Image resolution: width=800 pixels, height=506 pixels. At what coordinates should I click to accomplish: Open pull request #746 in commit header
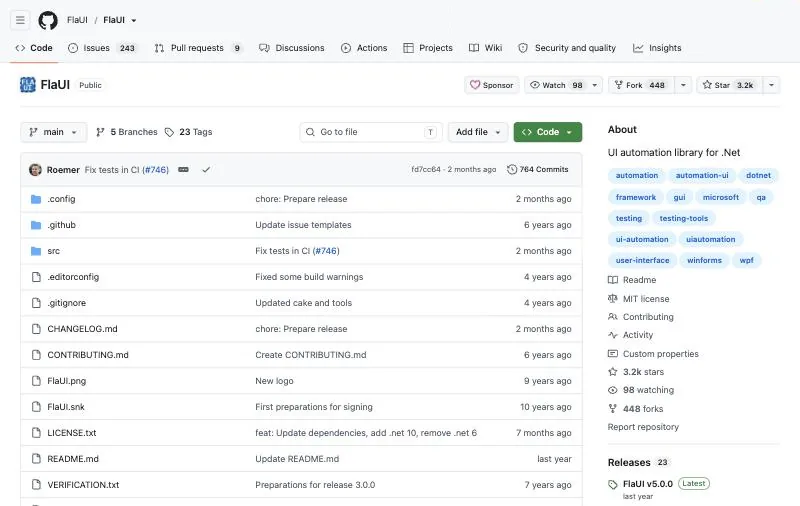point(155,170)
